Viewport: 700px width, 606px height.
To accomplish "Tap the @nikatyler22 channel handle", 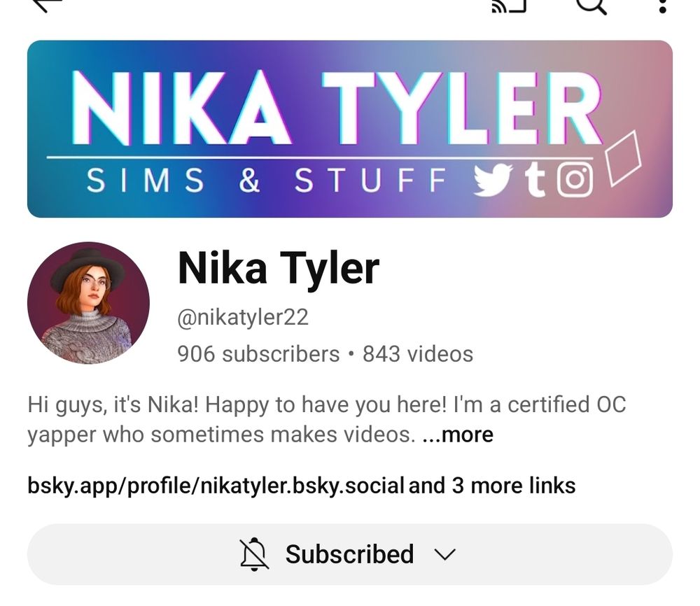I will point(243,317).
